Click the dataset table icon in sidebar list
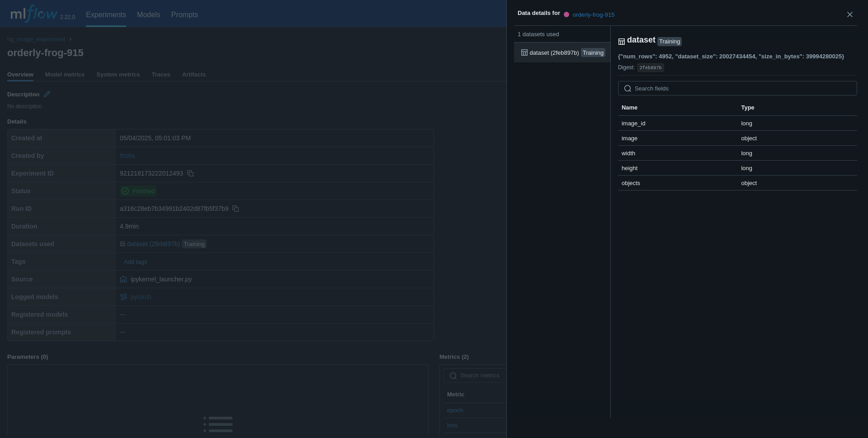Screen dimensions: 868x438 [x=524, y=53]
